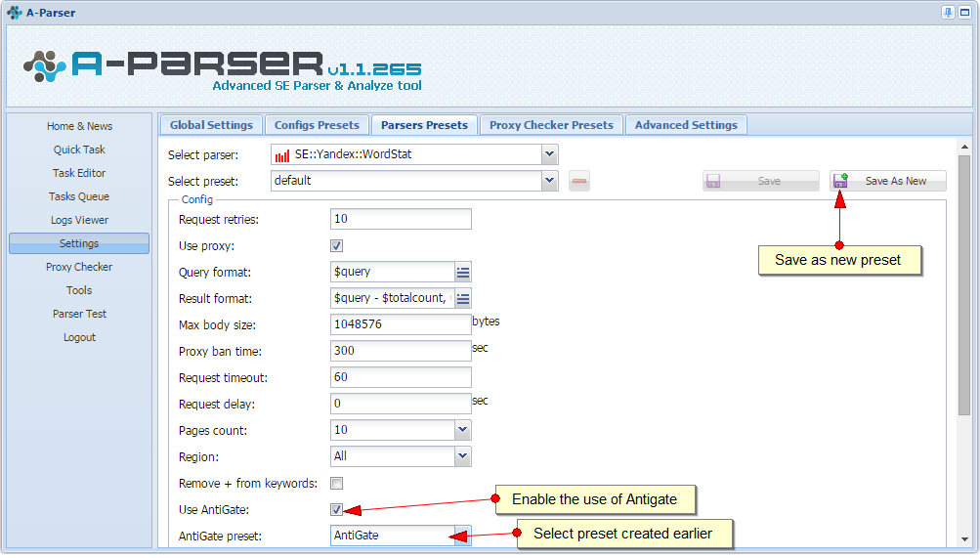Uncheck the Use AntiGate checkbox
Viewport: 980px width, 558px height.
click(x=337, y=509)
